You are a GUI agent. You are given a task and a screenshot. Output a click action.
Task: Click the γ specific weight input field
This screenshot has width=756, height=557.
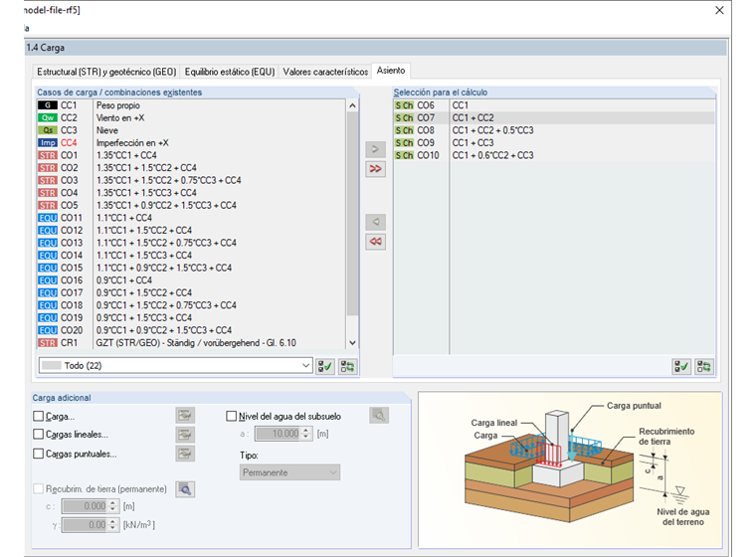[85, 525]
